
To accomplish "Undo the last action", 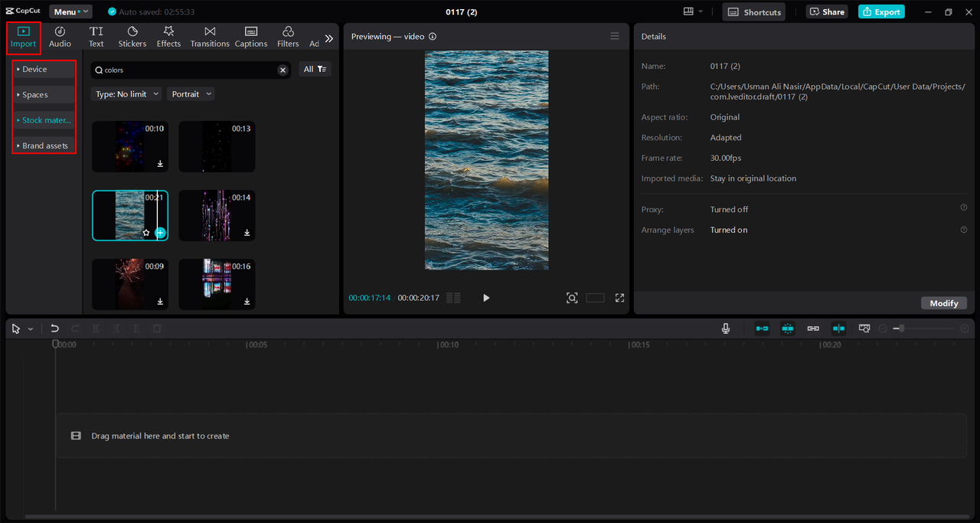I will click(x=54, y=329).
